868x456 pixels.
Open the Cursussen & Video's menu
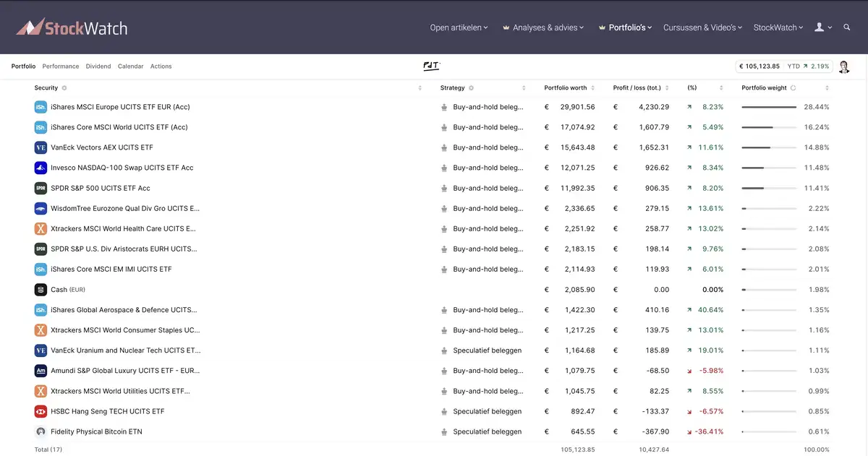pyautogui.click(x=702, y=27)
